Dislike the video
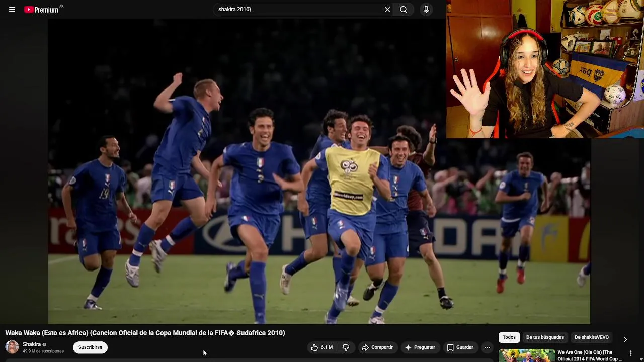This screenshot has height=362, width=644. [346, 347]
